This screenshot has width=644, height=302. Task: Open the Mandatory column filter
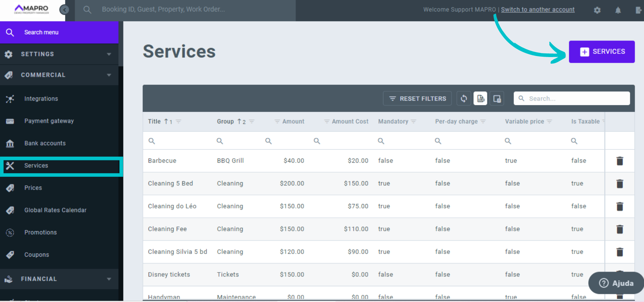pos(414,121)
